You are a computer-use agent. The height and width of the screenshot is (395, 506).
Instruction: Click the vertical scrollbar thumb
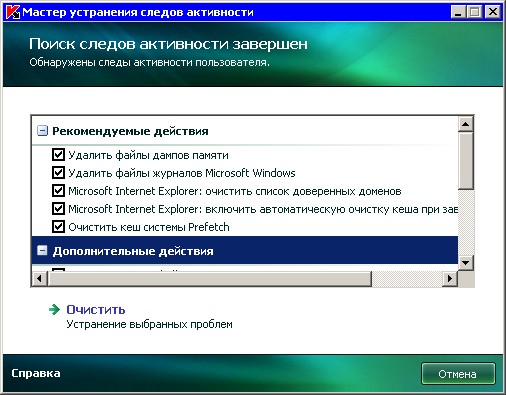click(x=466, y=161)
